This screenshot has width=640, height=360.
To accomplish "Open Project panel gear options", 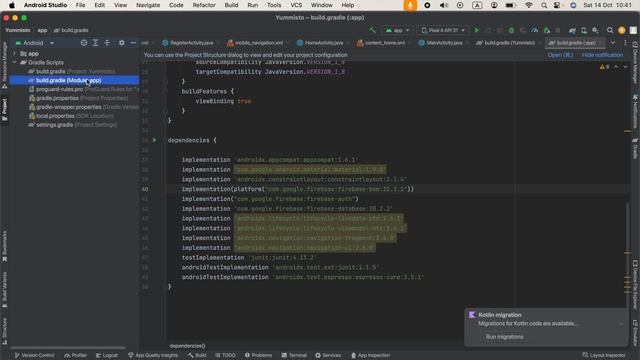I will [x=122, y=43].
